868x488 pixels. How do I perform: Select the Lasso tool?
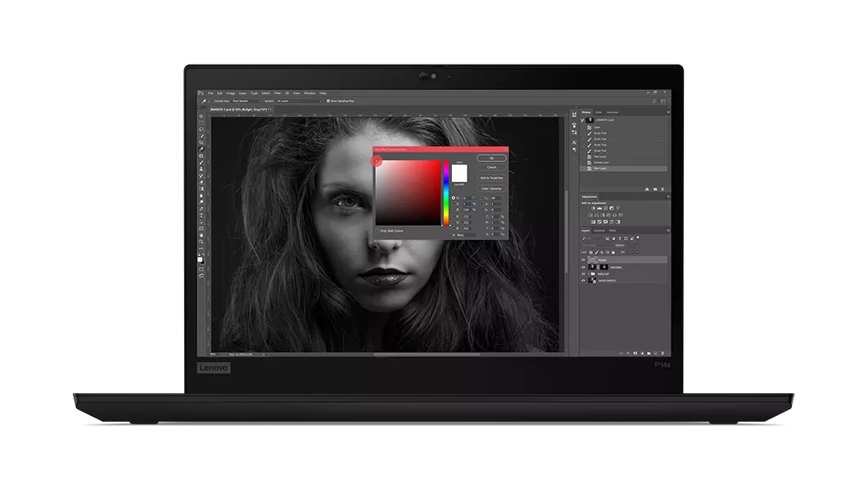201,129
